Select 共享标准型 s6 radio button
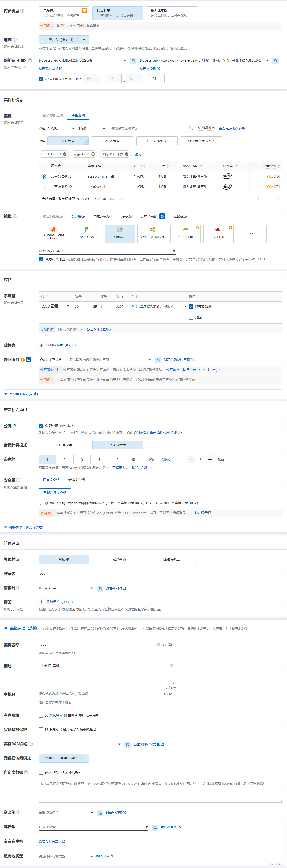The width and height of the screenshot is (287, 868). point(43,176)
